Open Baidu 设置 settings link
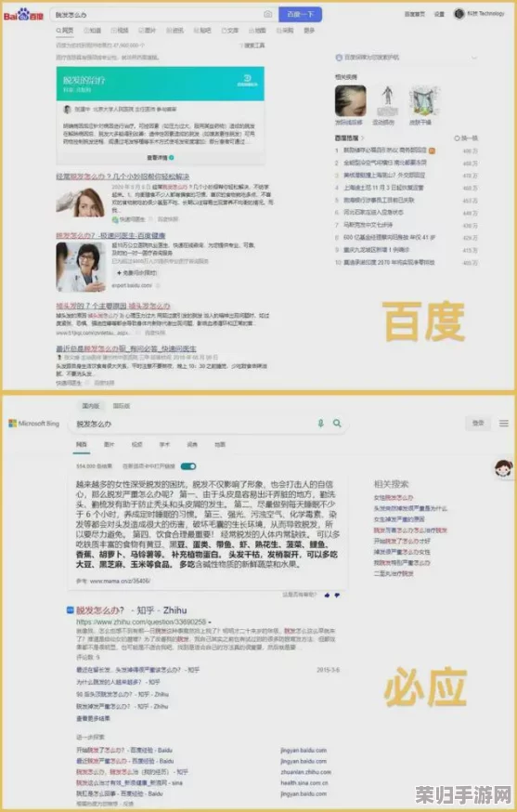The height and width of the screenshot is (812, 517). tap(439, 14)
